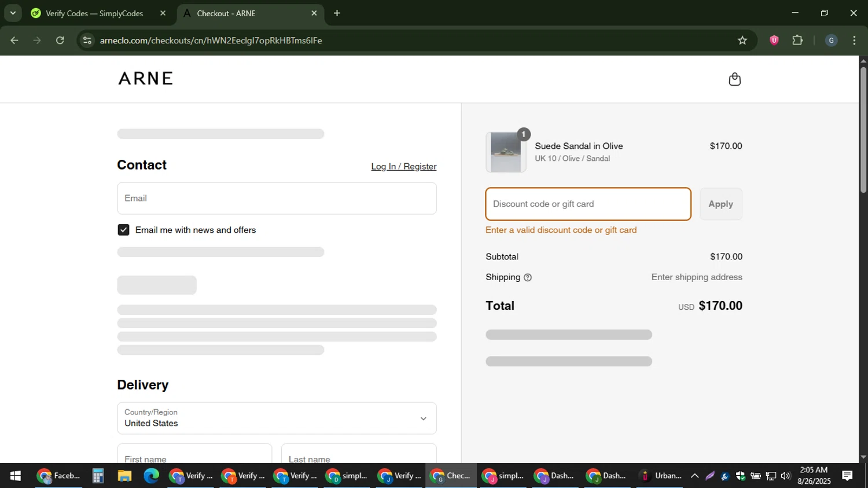Click the Contact section heading

tap(142, 165)
